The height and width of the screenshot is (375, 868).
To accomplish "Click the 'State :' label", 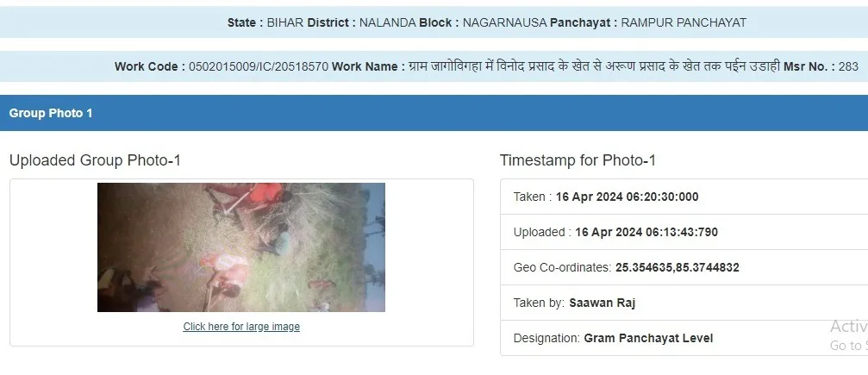I will 246,22.
